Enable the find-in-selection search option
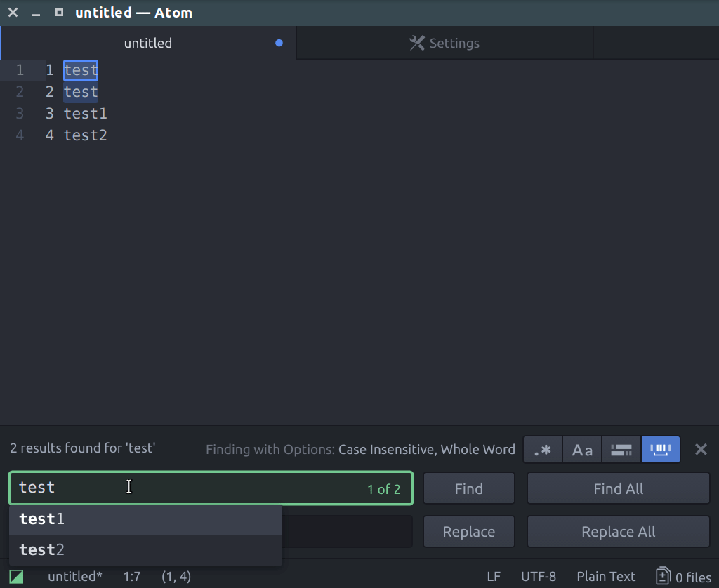This screenshot has width=719, height=588. (x=621, y=449)
